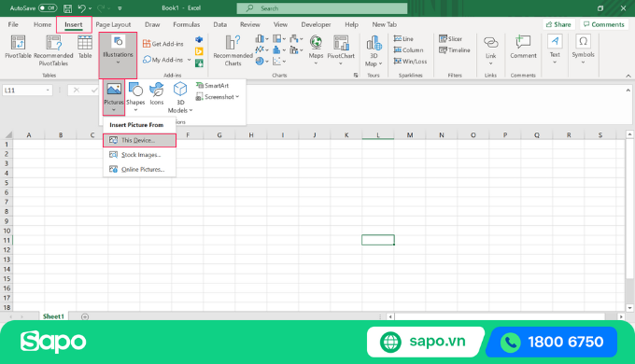This screenshot has height=364, width=635.
Task: Click the Search box
Action: point(322,8)
